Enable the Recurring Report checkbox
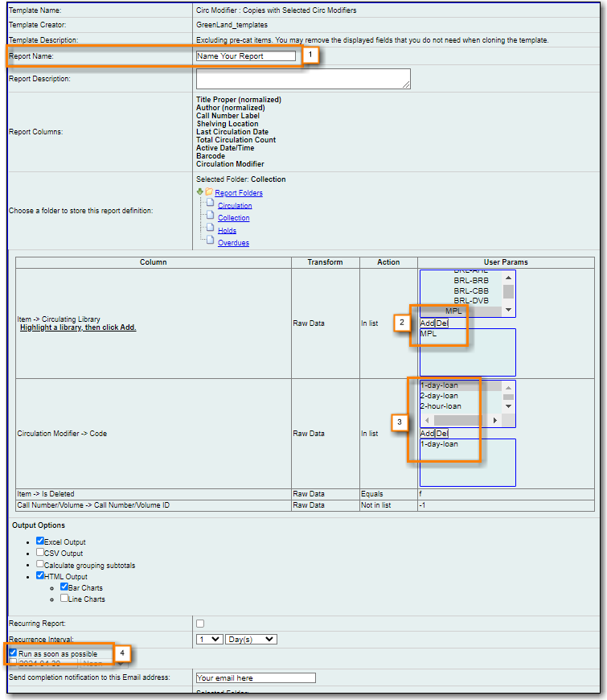The width and height of the screenshot is (607, 700). 200,624
